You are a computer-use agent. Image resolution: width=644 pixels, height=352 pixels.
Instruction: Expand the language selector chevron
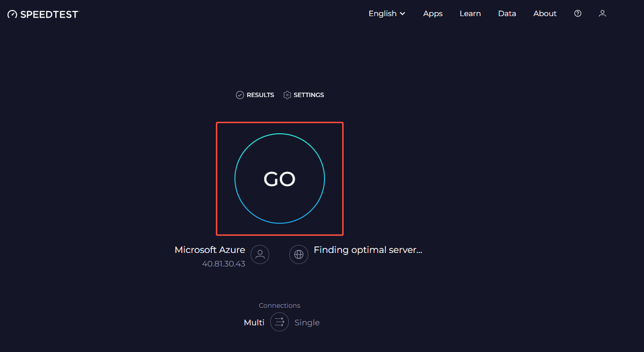(x=403, y=14)
